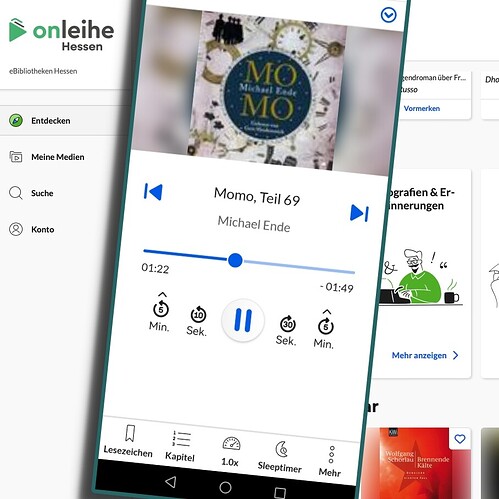Skip to previous track in player
This screenshot has width=499, height=499.
pos(153,192)
